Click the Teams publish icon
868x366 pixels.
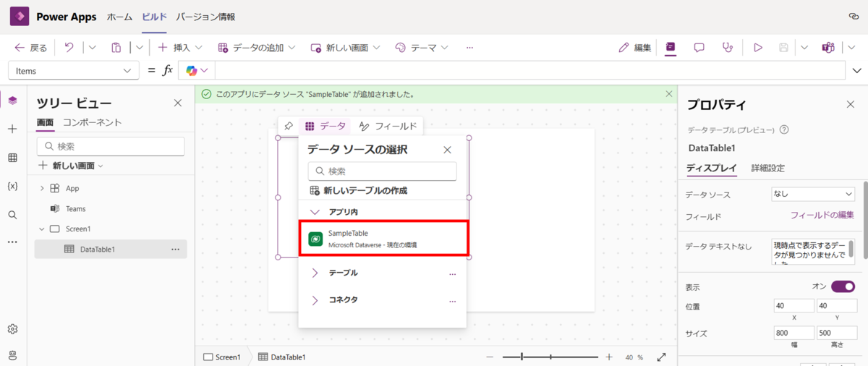click(828, 48)
